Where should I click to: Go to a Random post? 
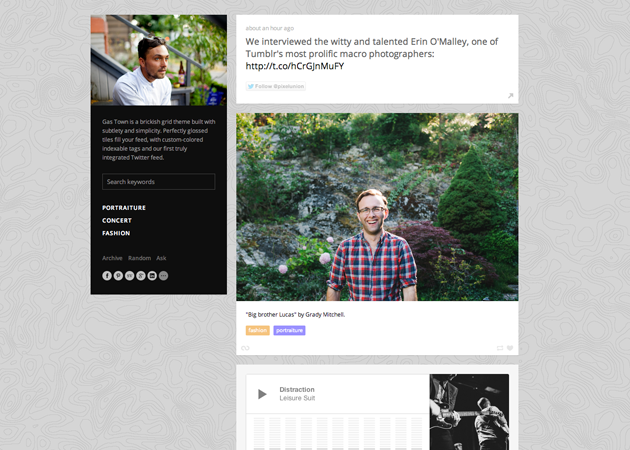(x=139, y=258)
